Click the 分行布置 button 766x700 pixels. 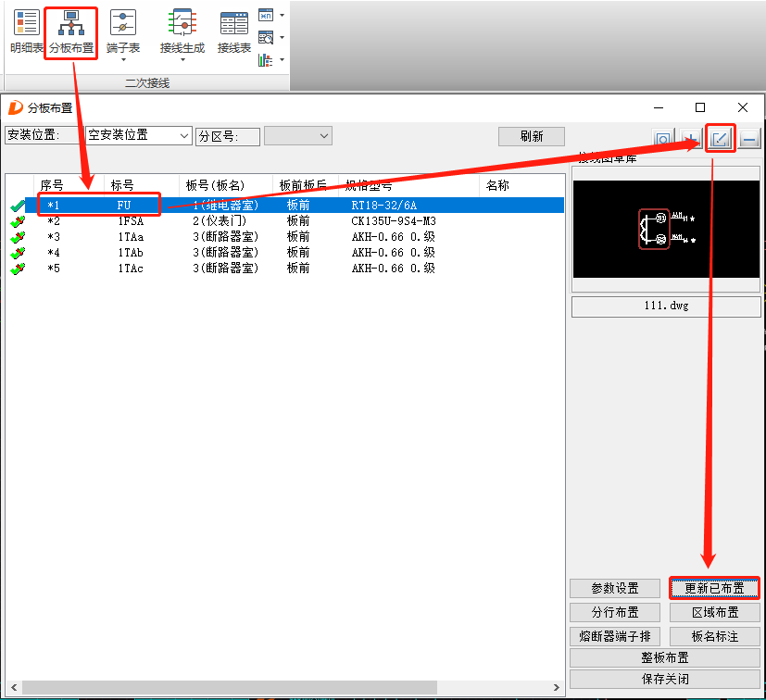(x=615, y=612)
